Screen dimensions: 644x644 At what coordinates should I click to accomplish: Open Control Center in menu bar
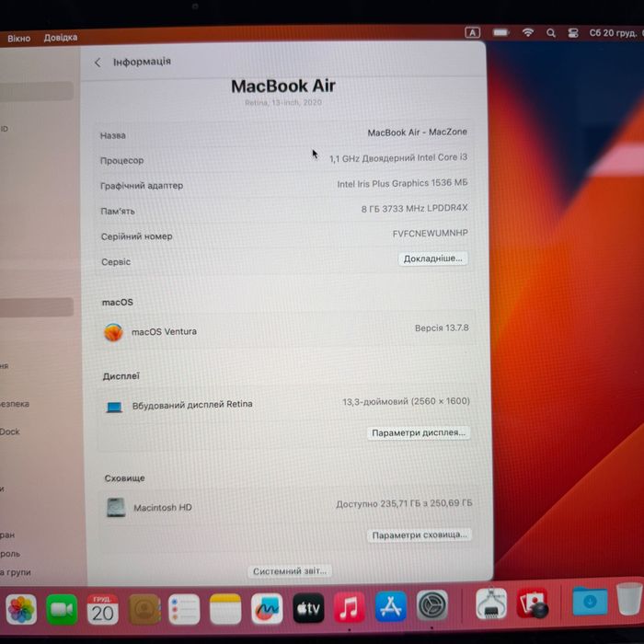(573, 33)
